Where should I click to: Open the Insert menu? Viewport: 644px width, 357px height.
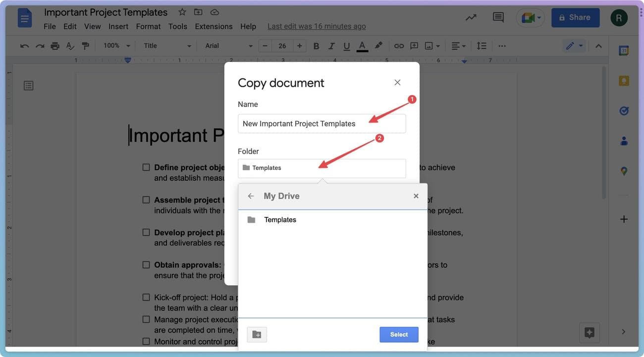click(118, 26)
